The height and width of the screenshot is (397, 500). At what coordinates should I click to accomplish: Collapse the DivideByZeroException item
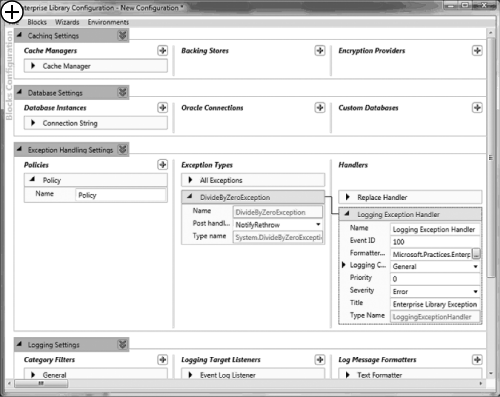click(190, 197)
